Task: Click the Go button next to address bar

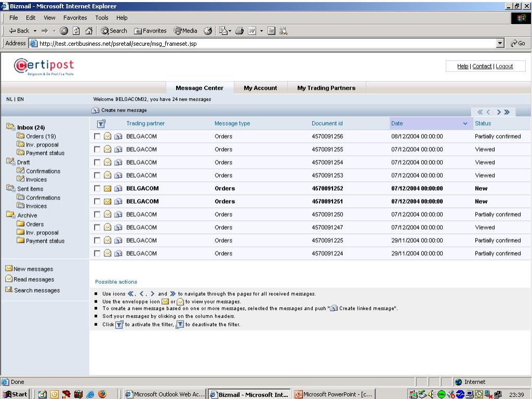Action: click(x=518, y=44)
